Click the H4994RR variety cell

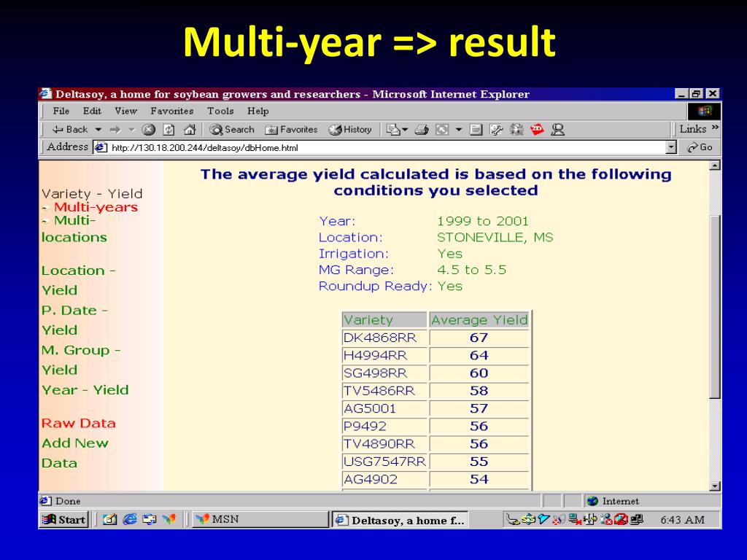384,355
